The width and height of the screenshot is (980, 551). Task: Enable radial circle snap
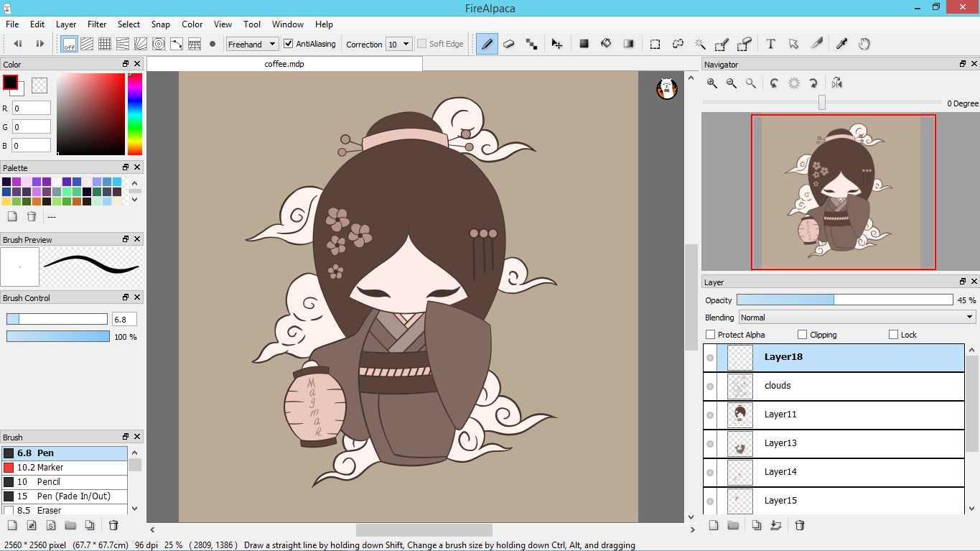(159, 44)
